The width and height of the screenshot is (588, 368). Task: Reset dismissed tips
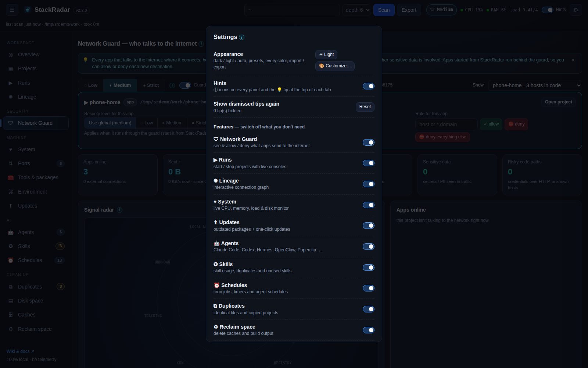click(x=365, y=107)
